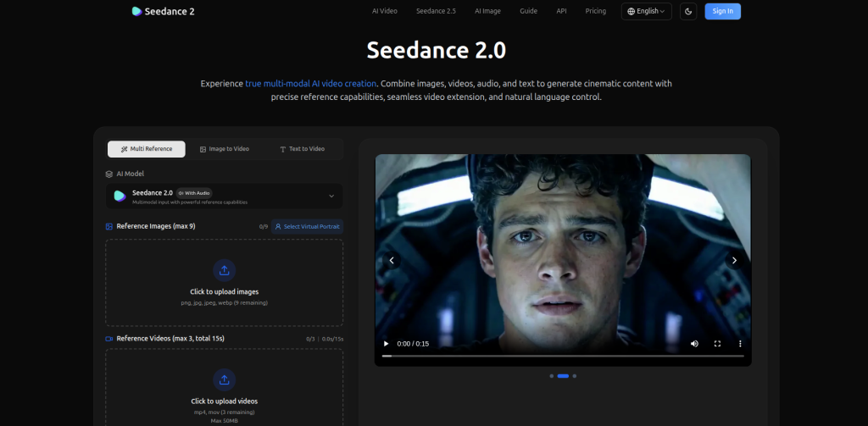Click 'true multi-modal AI video creation' link

pos(310,84)
